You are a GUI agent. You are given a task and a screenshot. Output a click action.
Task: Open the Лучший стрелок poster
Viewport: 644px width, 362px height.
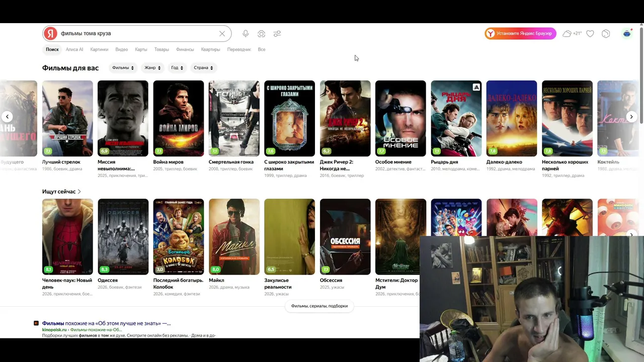[67, 119]
